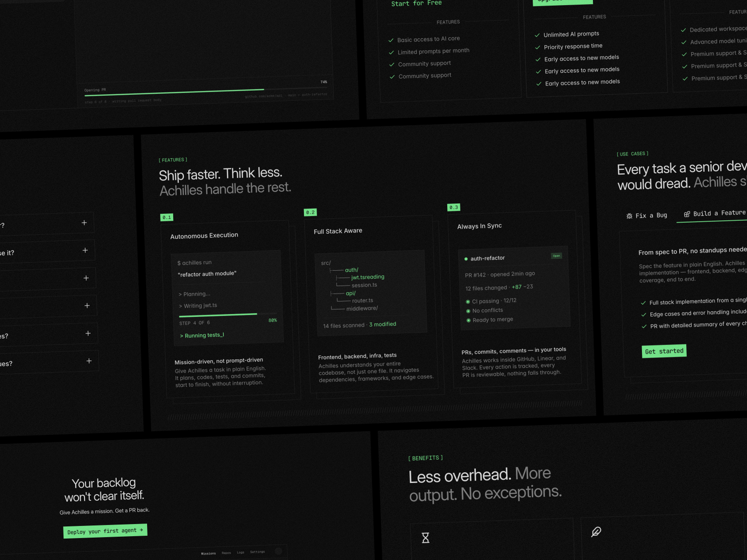Select the api/ folder in the tree
Viewport: 747px width, 560px height.
tap(351, 294)
